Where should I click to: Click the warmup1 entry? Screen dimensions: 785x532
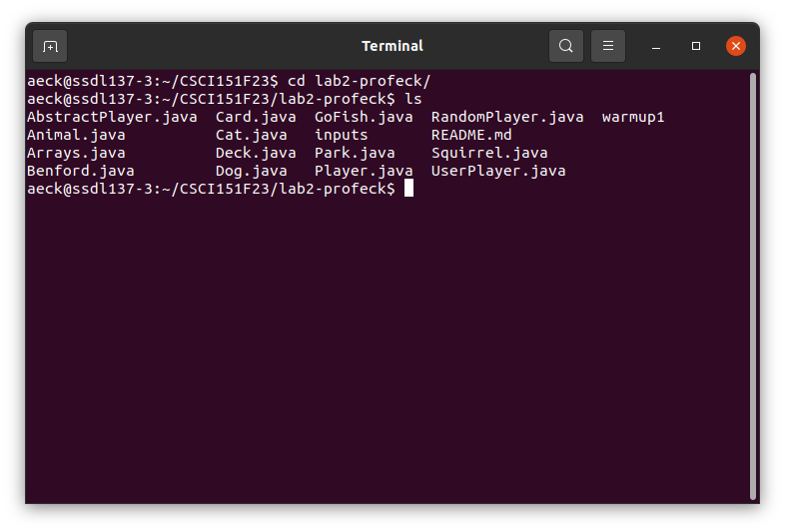633,117
